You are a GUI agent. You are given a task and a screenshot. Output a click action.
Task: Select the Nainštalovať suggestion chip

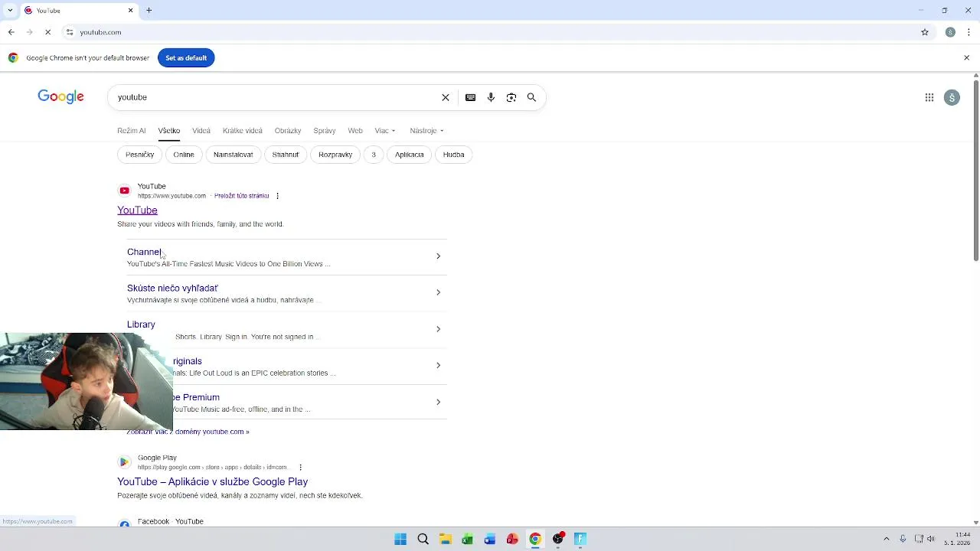(x=234, y=155)
